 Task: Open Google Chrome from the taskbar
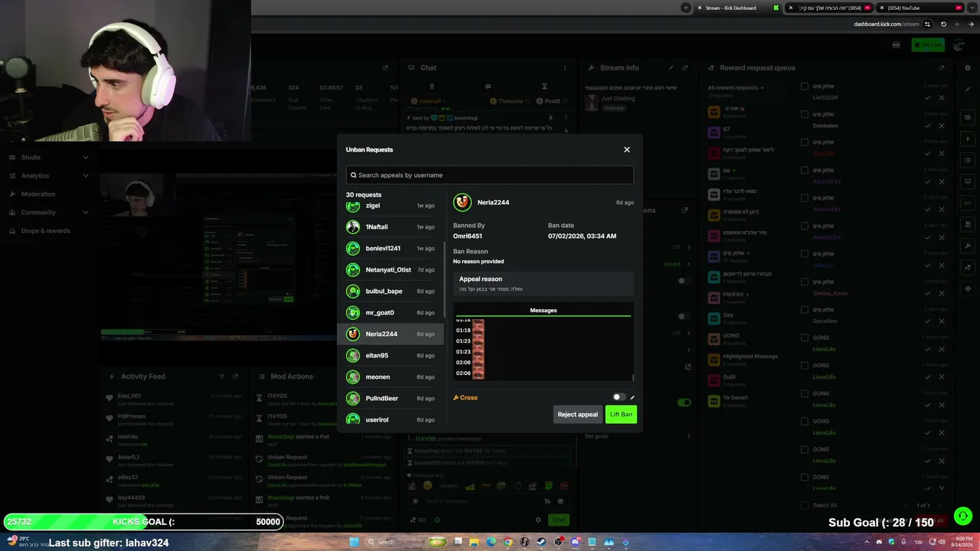tap(508, 543)
